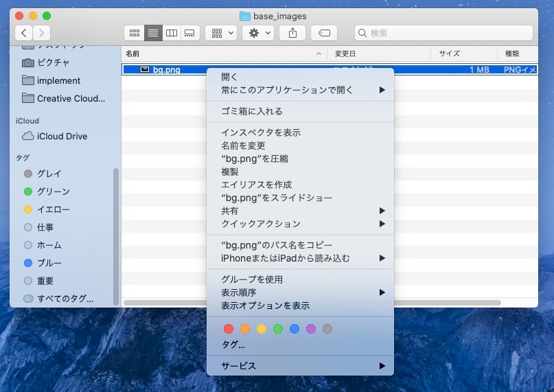Click the bg.png file thumbnail icon
This screenshot has height=392, width=554.
point(145,69)
